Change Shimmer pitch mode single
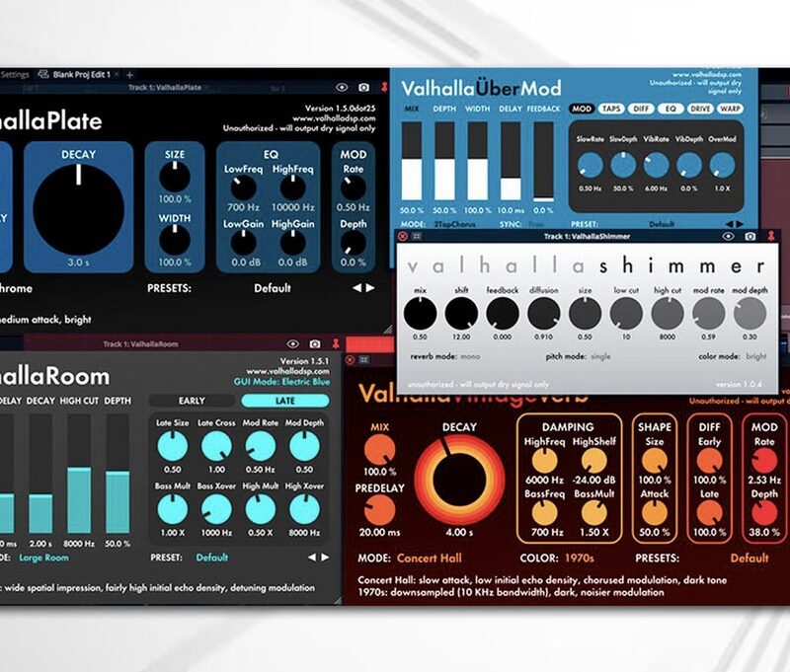The width and height of the screenshot is (790, 672). [600, 356]
